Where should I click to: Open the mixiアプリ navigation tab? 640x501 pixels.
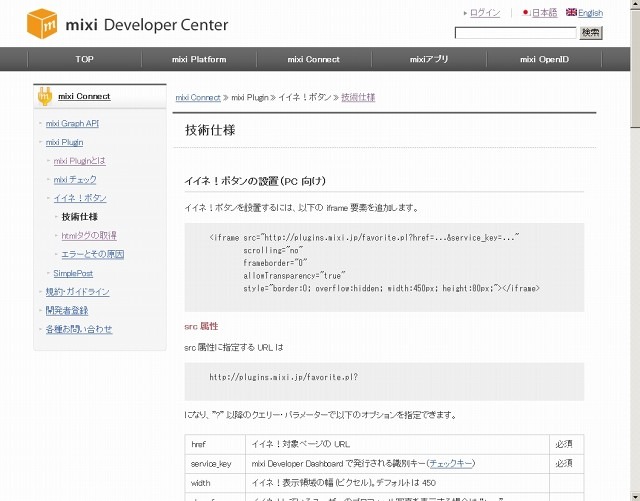[429, 59]
